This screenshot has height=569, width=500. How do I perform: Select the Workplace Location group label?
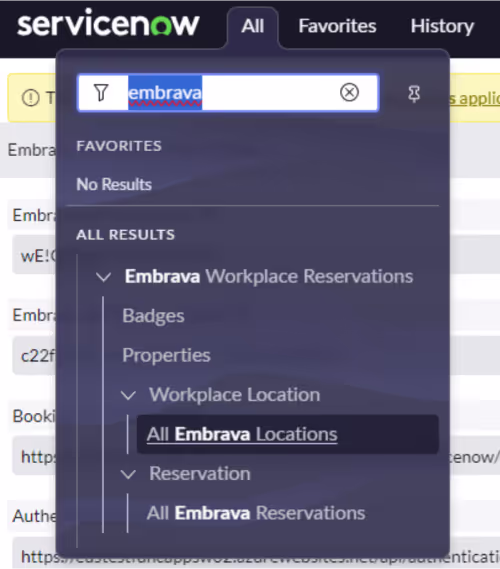[235, 394]
